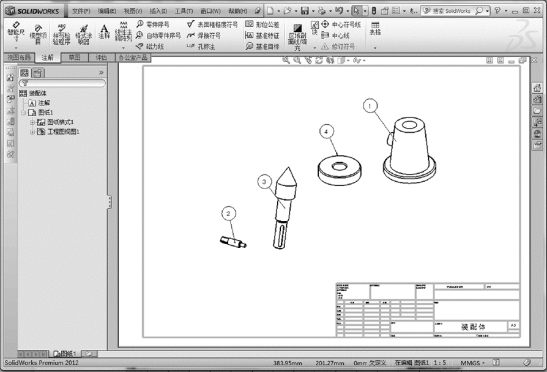Click the Save icon in top toolbar

tap(305, 11)
